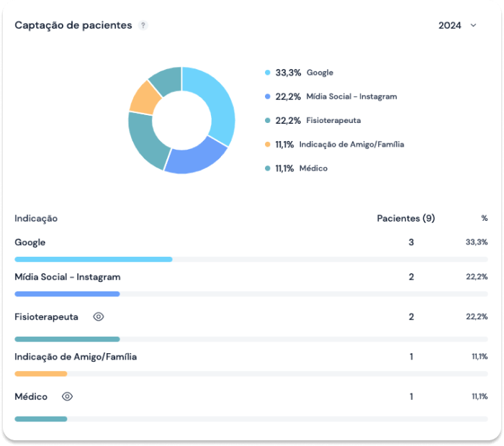Toggle eye icon next to Médico
The width and height of the screenshot is (504, 446).
[68, 396]
